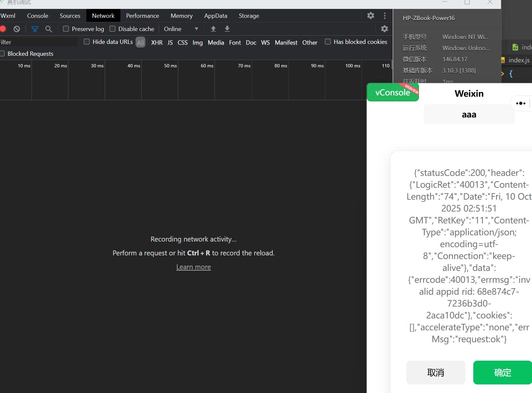Click the Windows Unkno... system value

coord(466,48)
